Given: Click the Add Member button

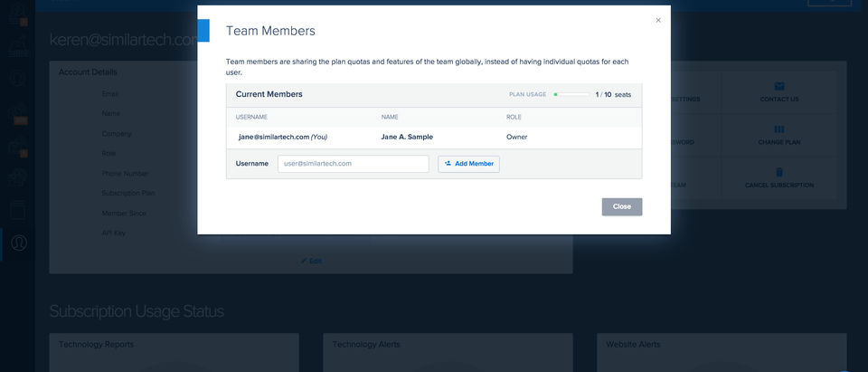Looking at the screenshot, I should (x=468, y=164).
